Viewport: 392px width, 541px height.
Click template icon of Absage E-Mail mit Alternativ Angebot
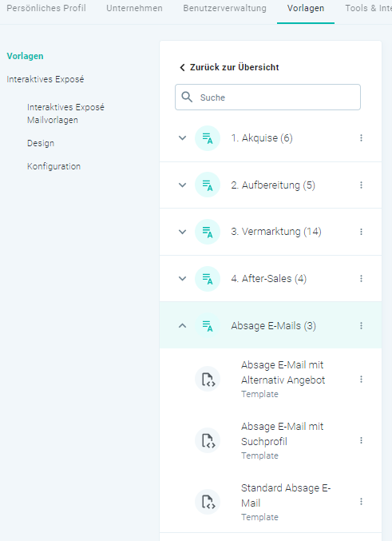tap(208, 380)
